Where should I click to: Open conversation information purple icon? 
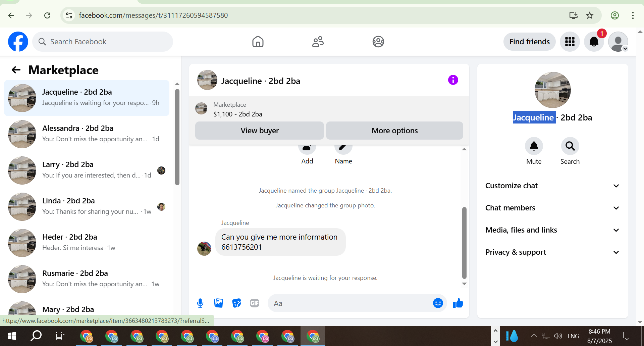click(453, 80)
